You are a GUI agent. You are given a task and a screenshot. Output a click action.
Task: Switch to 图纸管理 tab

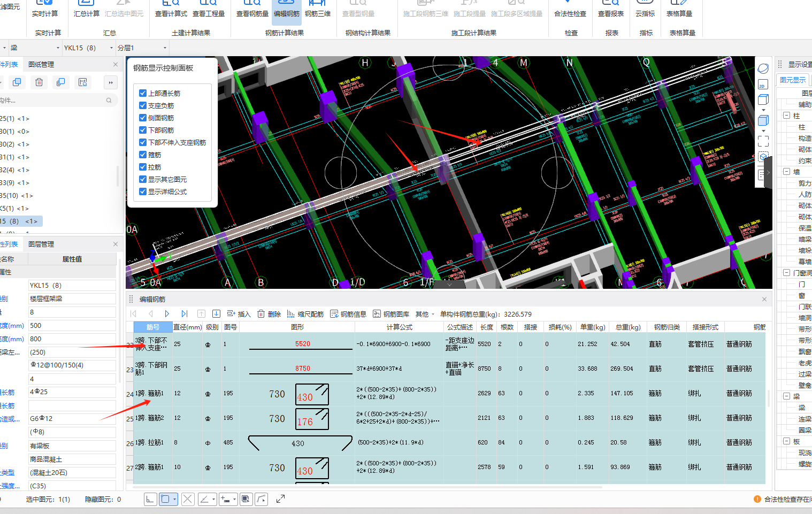point(41,64)
